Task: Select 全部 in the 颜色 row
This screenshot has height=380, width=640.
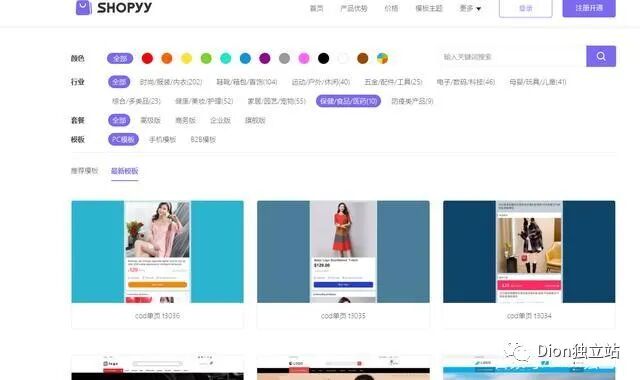Action: [120, 58]
